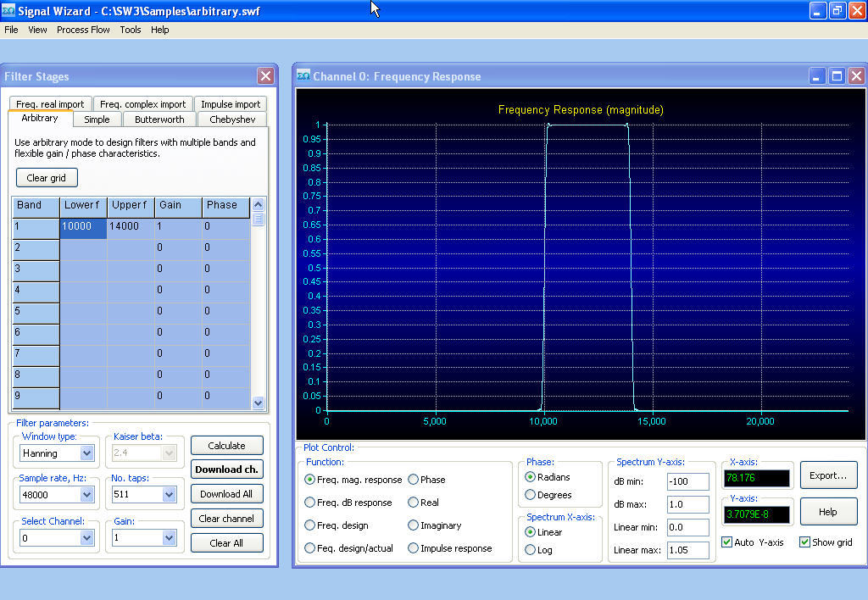
Task: Open the Freq. real import tab
Action: [x=50, y=104]
